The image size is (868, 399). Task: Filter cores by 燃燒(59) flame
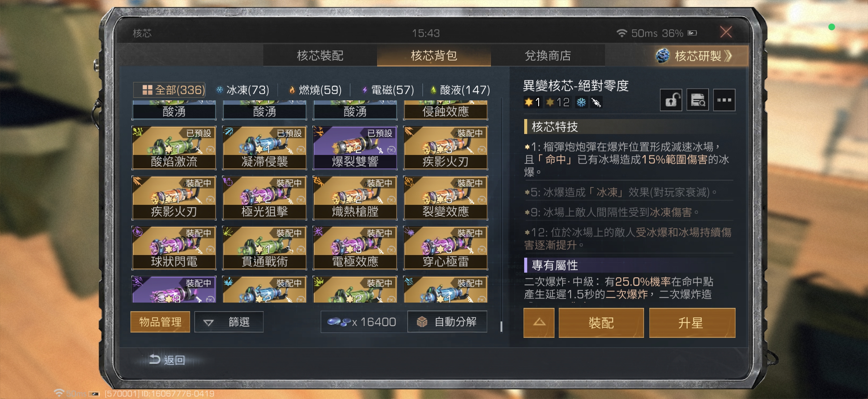tap(315, 90)
